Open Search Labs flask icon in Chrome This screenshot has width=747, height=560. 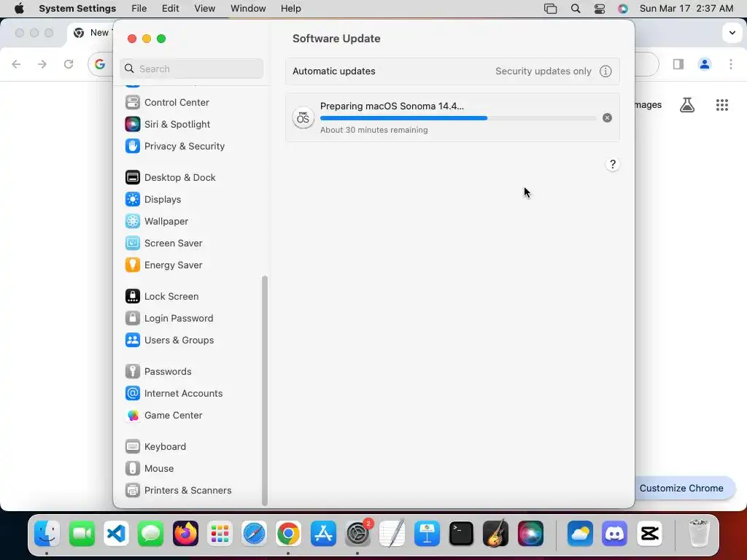[687, 105]
